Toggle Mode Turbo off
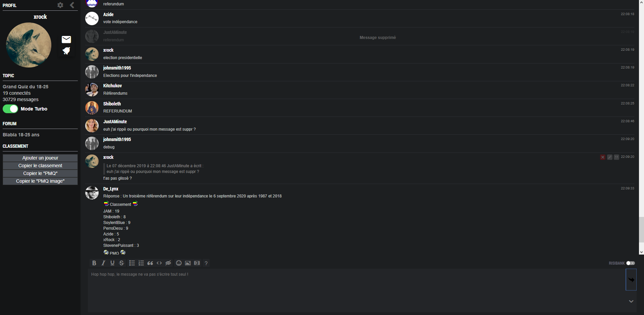 pos(10,109)
